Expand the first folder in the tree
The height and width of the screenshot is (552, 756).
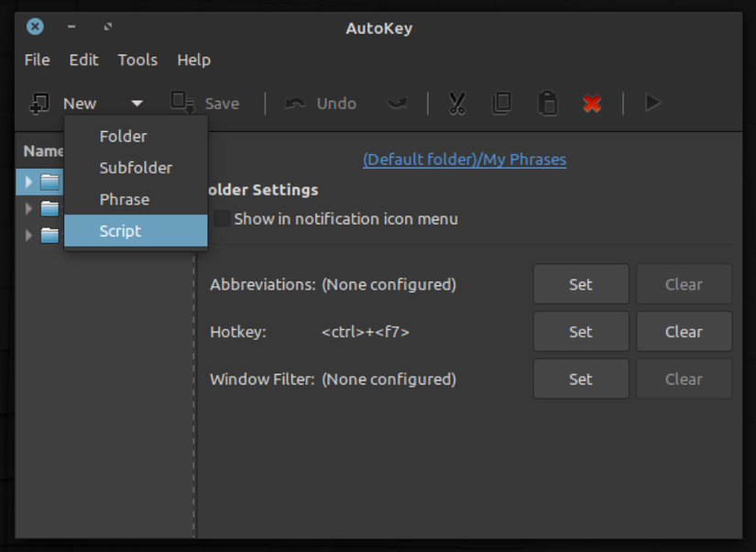coord(27,182)
